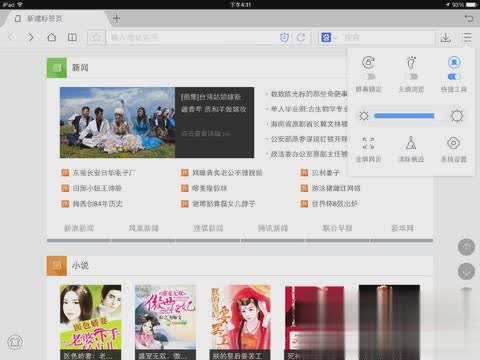This screenshot has height=360, width=480.
Task: Click the 快捷工具 blue circular icon
Action: pos(454,62)
